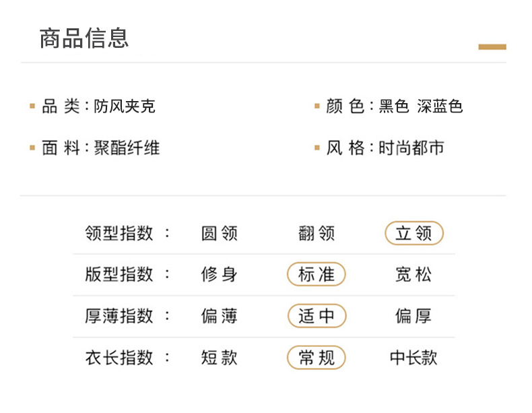Click the gold square bullet beside 风格
The image size is (532, 413).
click(x=317, y=148)
